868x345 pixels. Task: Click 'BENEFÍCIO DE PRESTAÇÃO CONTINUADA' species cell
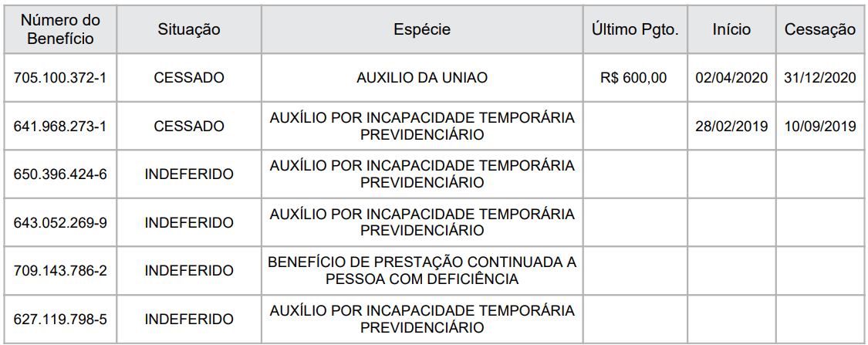(x=422, y=271)
